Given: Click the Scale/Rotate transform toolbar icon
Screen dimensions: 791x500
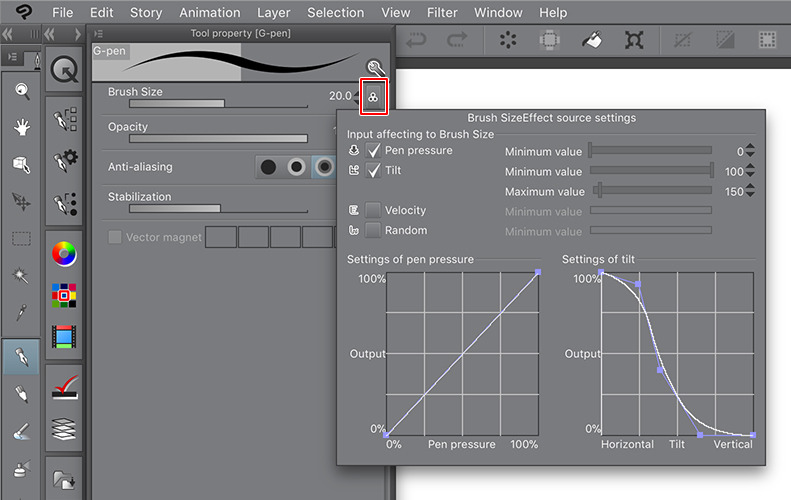Looking at the screenshot, I should (x=634, y=41).
